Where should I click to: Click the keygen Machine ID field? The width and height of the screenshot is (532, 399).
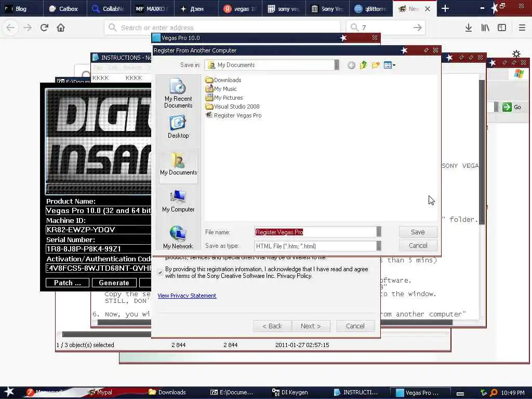[98, 230]
